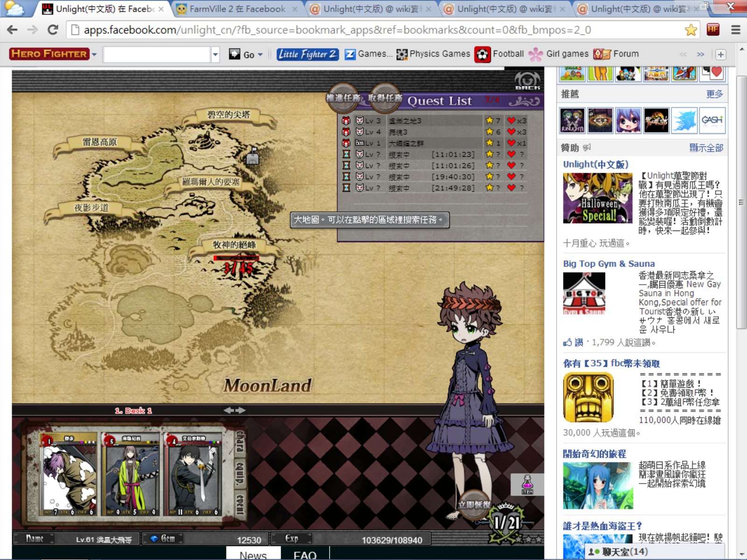The image size is (747, 560).
Task: Open the equip. tab of the deck panel
Action: (240, 473)
